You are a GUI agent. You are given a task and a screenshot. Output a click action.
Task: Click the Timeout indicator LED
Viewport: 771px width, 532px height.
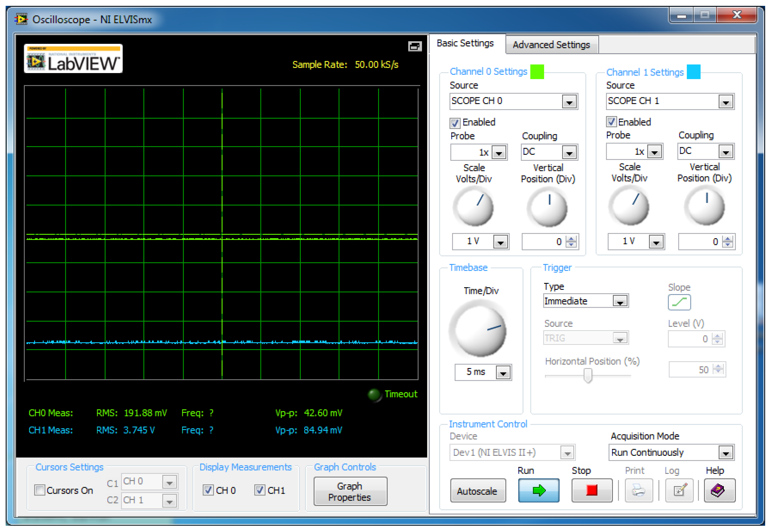pyautogui.click(x=374, y=395)
